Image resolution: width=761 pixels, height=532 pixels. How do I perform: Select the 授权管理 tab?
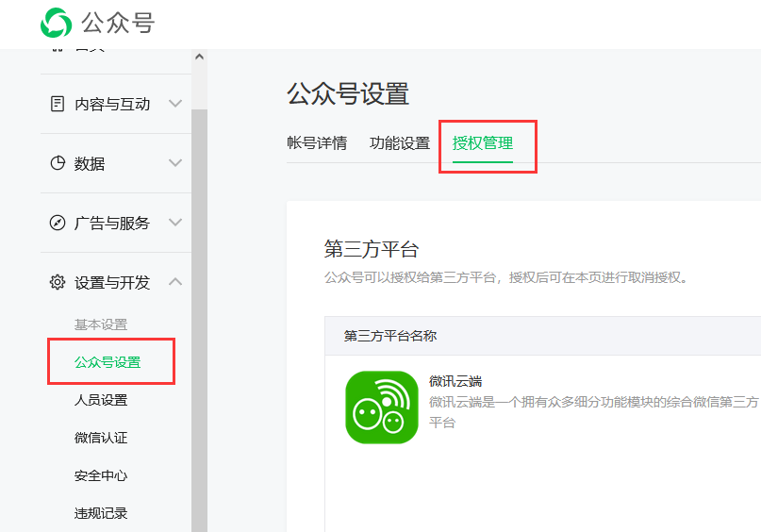tap(483, 143)
